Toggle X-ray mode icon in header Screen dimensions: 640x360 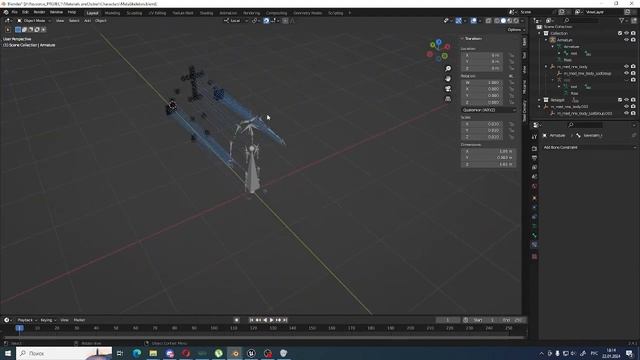point(488,21)
